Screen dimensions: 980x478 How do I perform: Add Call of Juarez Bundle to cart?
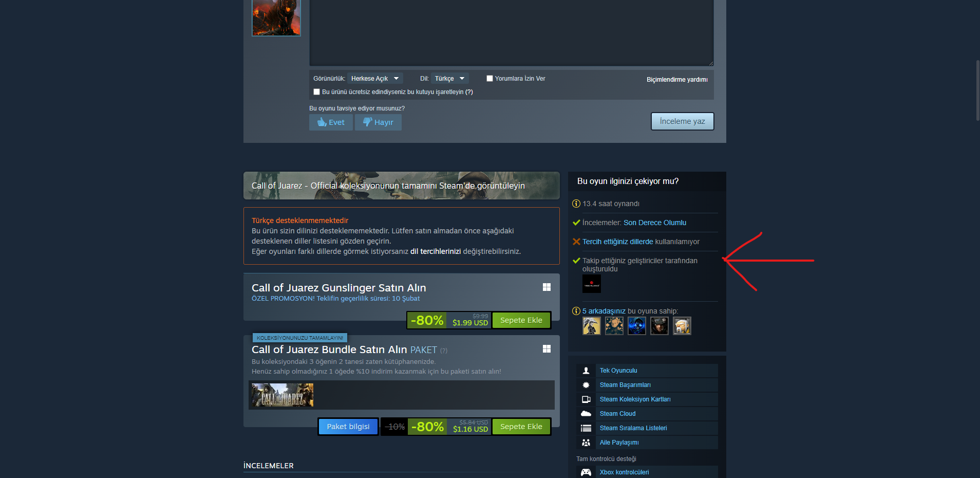click(x=521, y=427)
